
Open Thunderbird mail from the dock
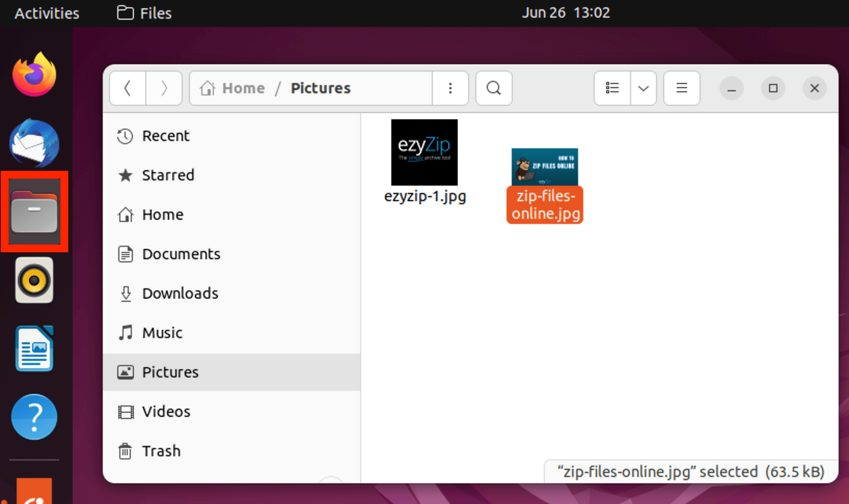click(x=34, y=143)
